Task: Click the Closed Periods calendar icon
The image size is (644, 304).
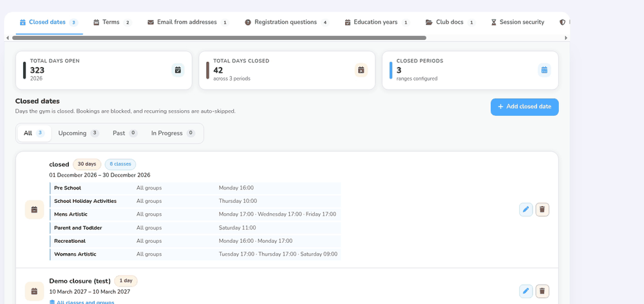Action: tap(544, 70)
